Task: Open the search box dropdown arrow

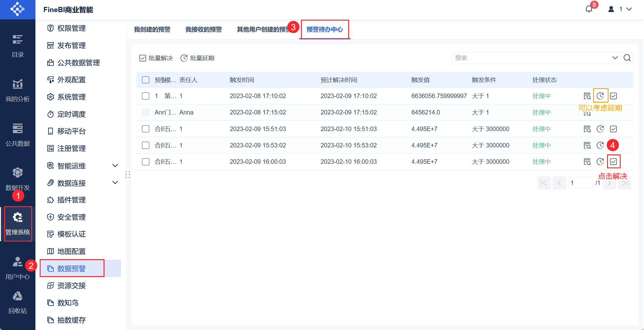Action: pos(615,58)
